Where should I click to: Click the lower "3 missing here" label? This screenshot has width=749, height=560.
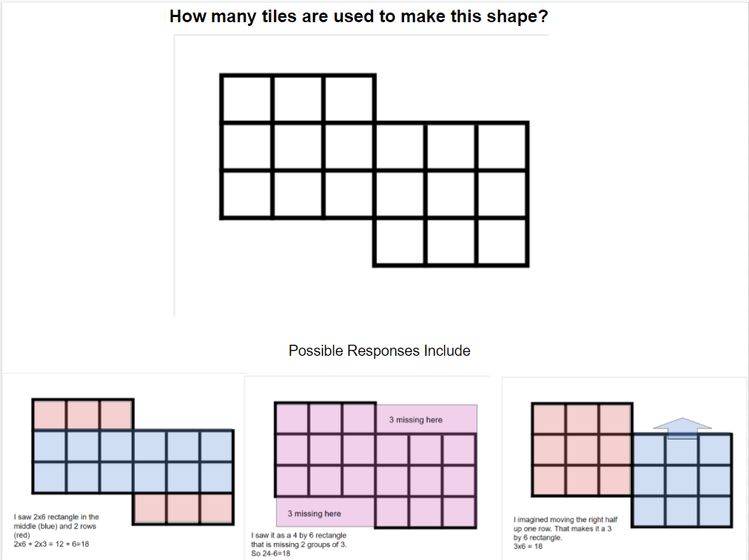315,513
